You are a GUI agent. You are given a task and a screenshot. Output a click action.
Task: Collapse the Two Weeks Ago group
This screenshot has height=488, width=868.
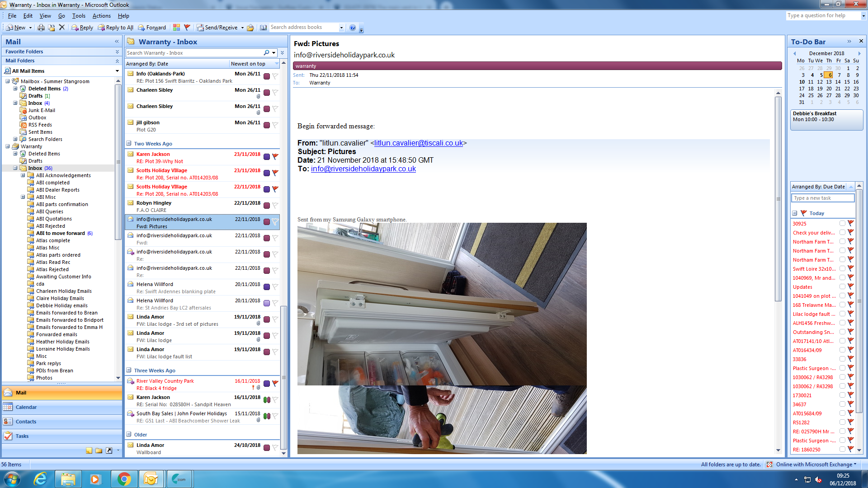tap(129, 144)
